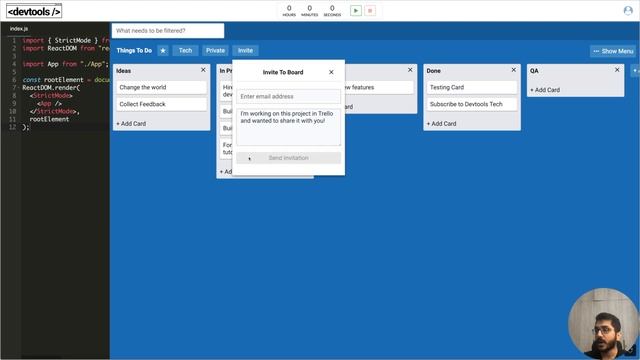640x360 pixels.
Task: Click the Ideas list title
Action: pyautogui.click(x=124, y=71)
